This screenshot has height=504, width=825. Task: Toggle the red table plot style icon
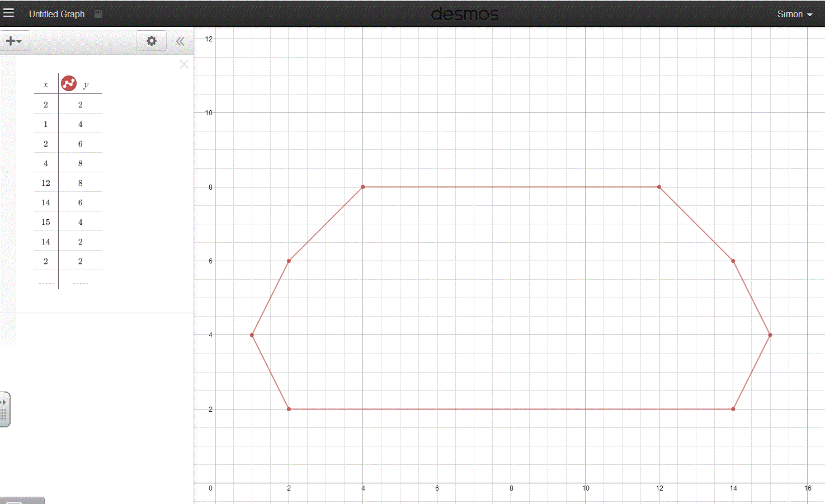coord(69,83)
